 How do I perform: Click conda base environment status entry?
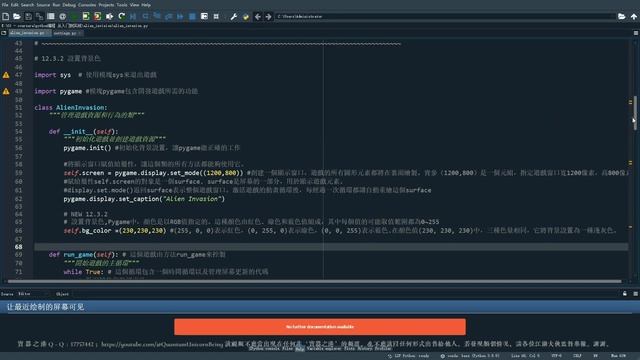470,356
